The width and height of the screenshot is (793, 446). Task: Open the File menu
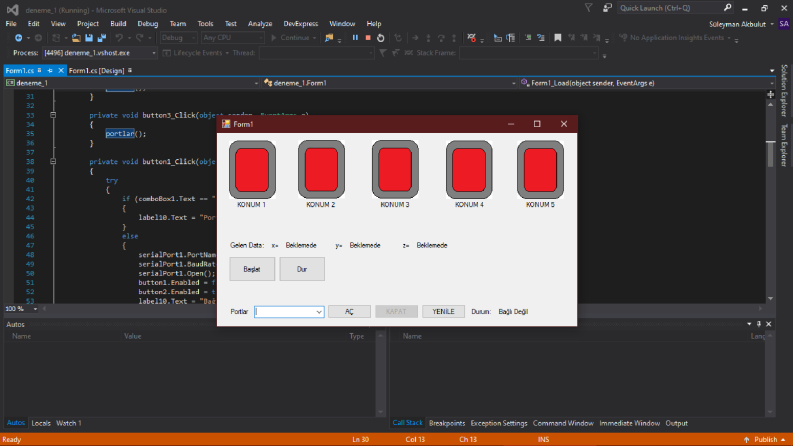(11, 24)
